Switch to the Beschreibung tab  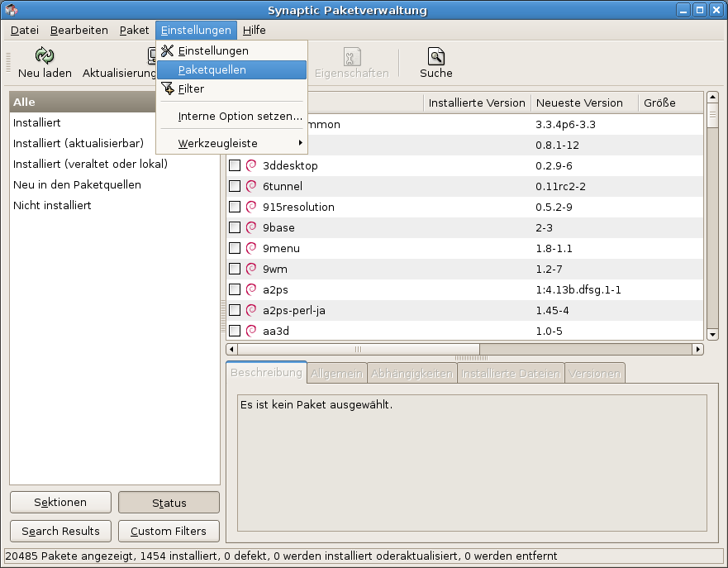click(x=266, y=373)
